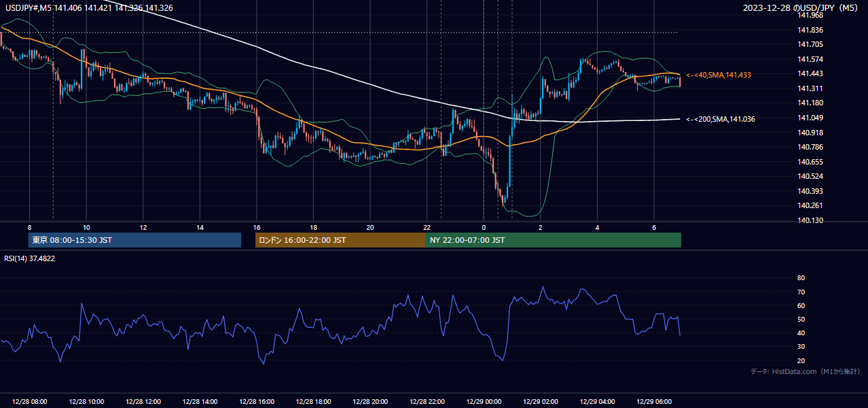The height and width of the screenshot is (408, 868).
Task: Click the 12/28 08:00 date label
Action: 30,402
